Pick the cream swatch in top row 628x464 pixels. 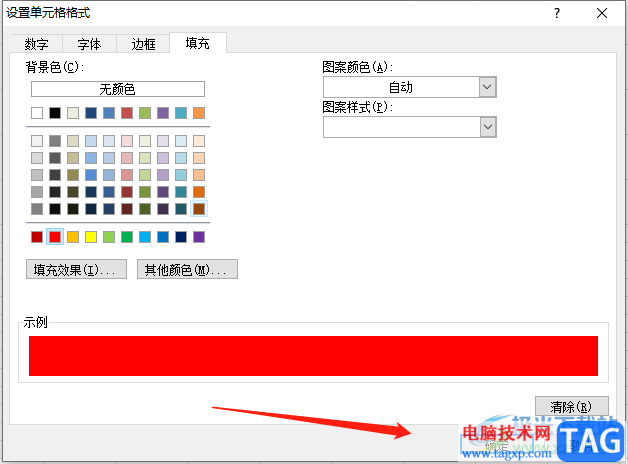73,113
